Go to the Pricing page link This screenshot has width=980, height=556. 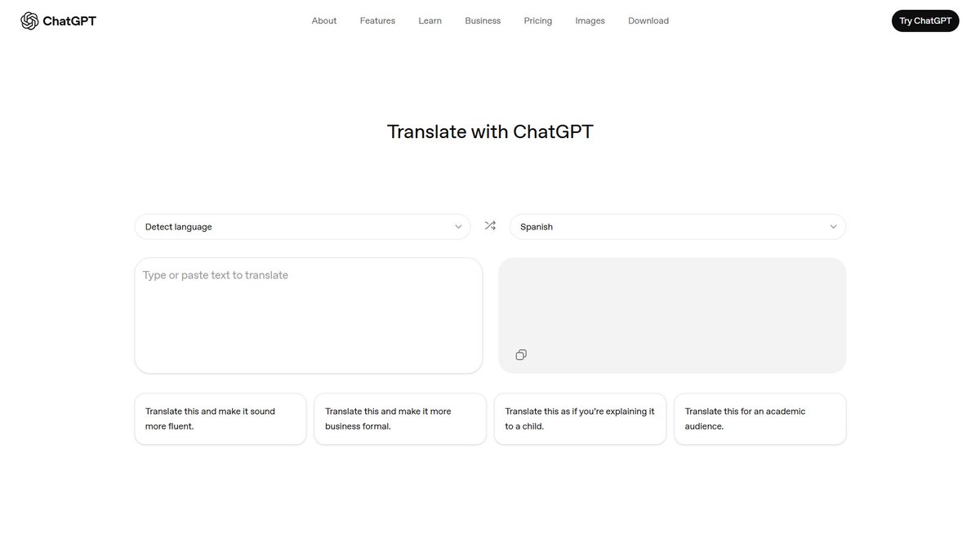[x=538, y=21]
